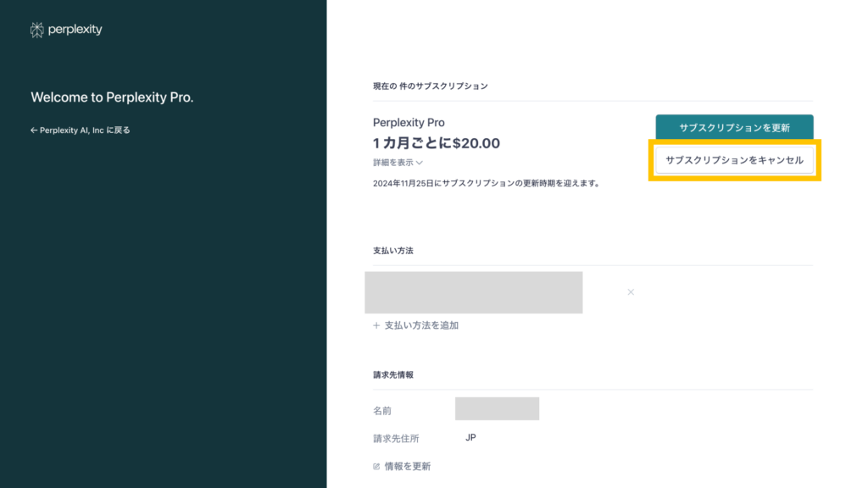Remove payment method with X icon
Image resolution: width=868 pixels, height=488 pixels.
click(631, 292)
